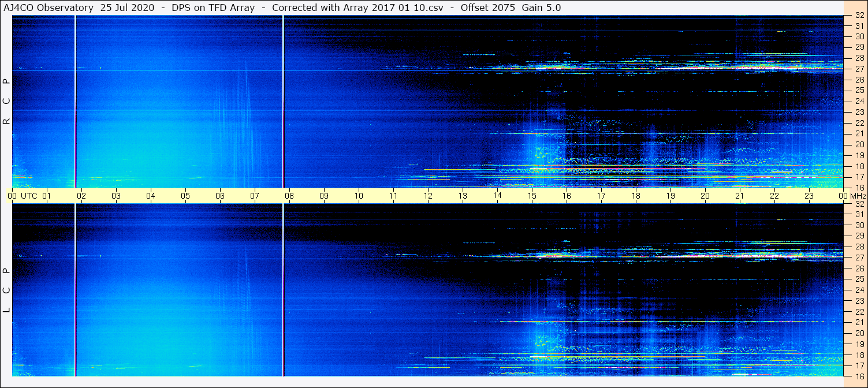
Task: Click RCP white vertical line before 02 UTC
Action: tap(76, 102)
